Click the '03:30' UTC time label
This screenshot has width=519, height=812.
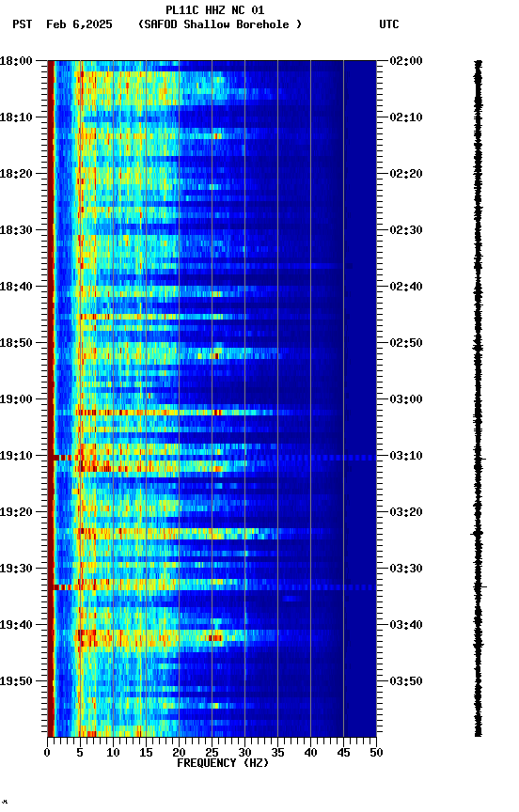(406, 569)
